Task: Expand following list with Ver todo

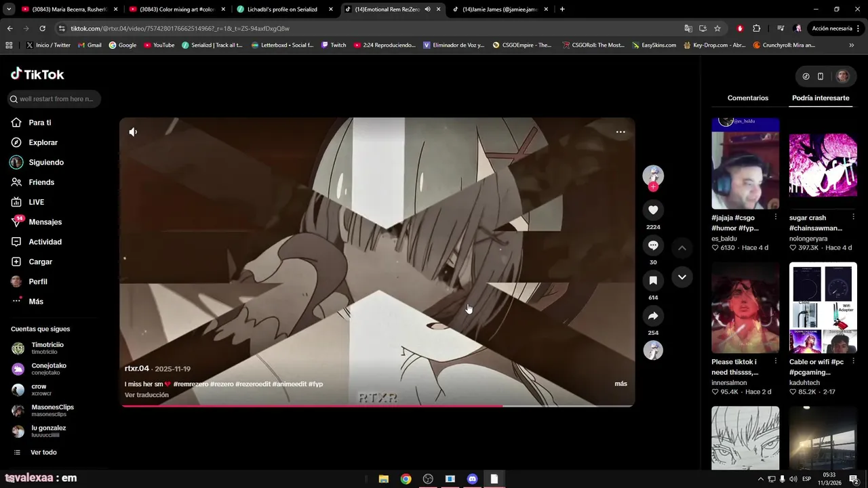Action: pyautogui.click(x=43, y=452)
